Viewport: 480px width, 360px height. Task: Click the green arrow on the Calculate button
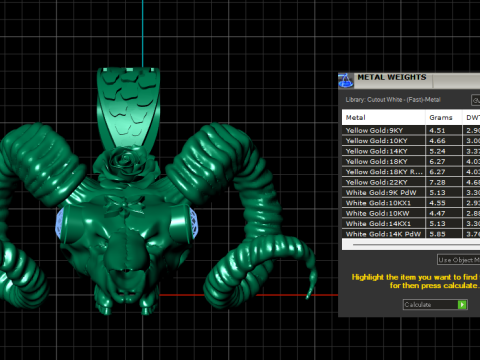[462, 305]
